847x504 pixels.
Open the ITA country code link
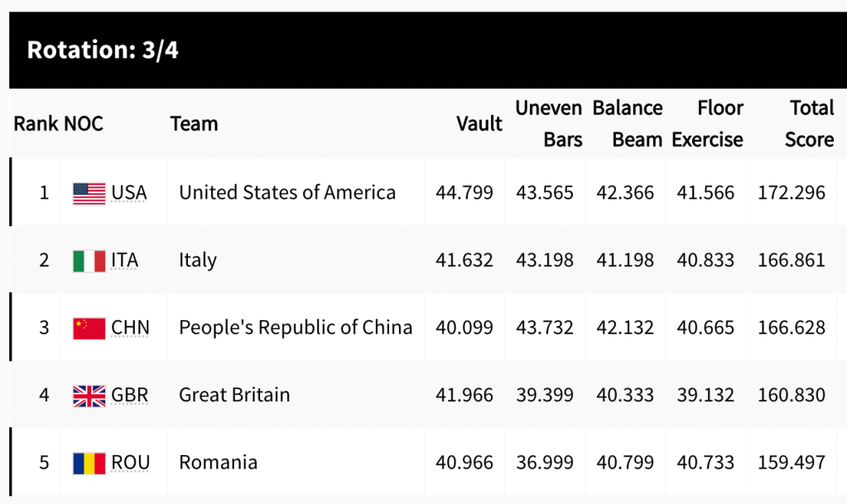pyautogui.click(x=125, y=260)
